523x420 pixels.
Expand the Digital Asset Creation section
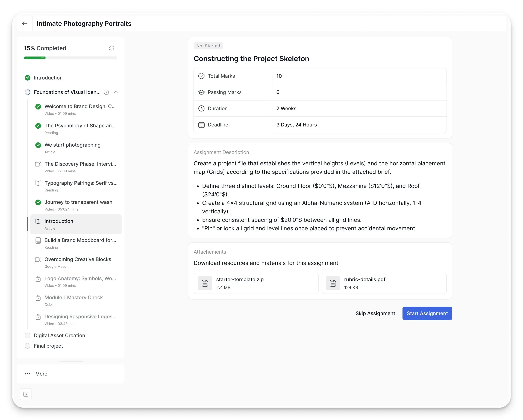point(59,335)
